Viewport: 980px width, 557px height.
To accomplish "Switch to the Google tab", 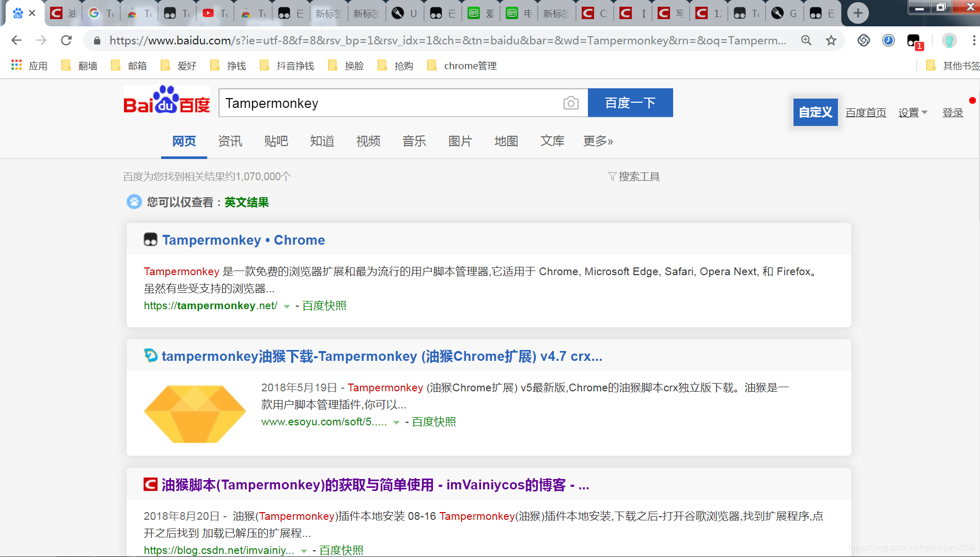I will click(101, 13).
